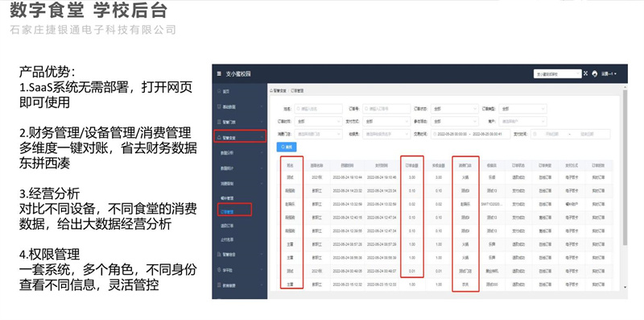Click the 基础数据 sidebar icon
Image resolution: width=644 pixels, height=320 pixels.
(219, 106)
